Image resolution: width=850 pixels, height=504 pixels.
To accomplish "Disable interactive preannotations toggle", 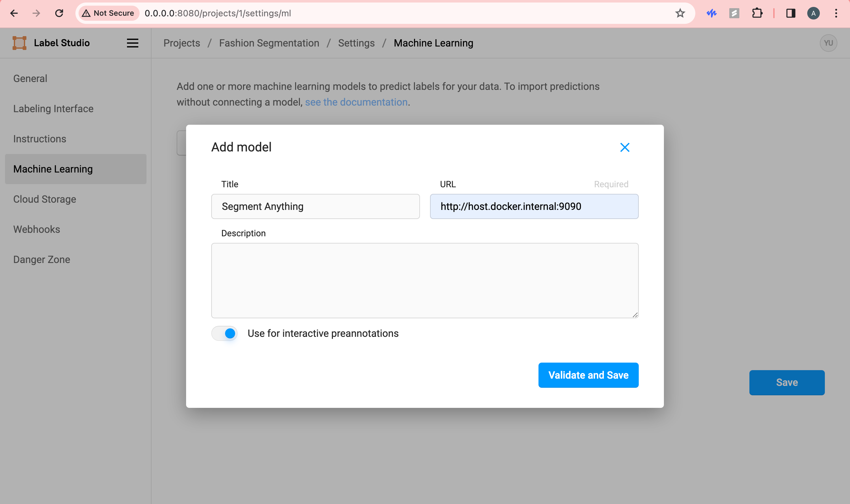I will click(224, 333).
